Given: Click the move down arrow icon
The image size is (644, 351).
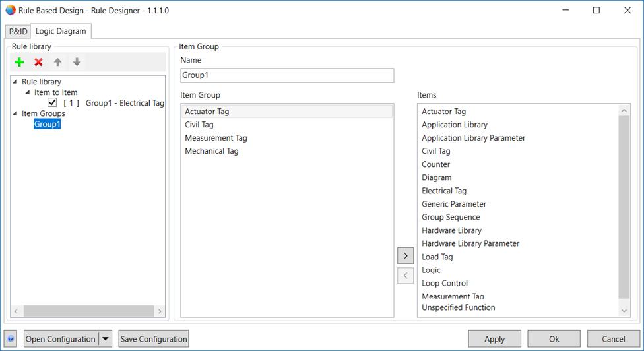Looking at the screenshot, I should point(77,62).
